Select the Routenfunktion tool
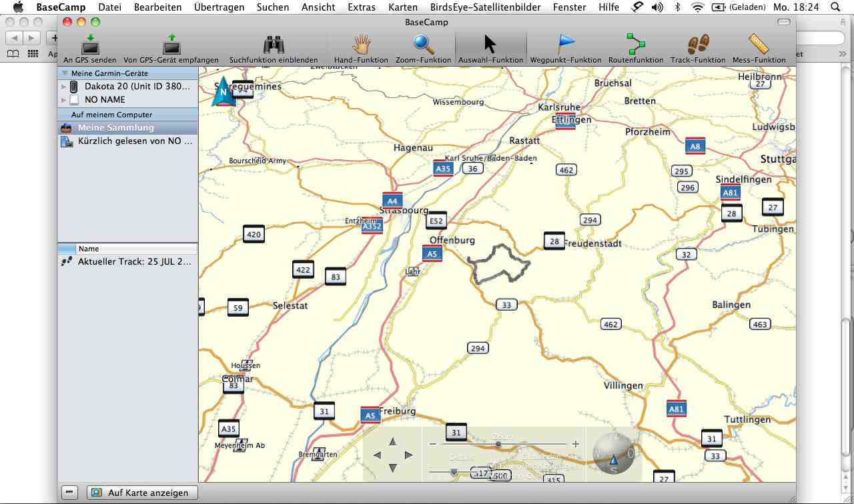 pos(636,46)
